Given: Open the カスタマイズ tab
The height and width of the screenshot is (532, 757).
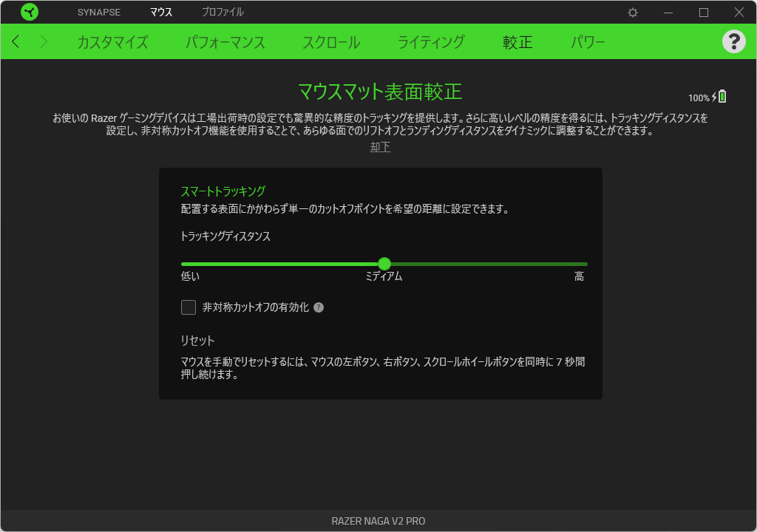Looking at the screenshot, I should pos(112,42).
